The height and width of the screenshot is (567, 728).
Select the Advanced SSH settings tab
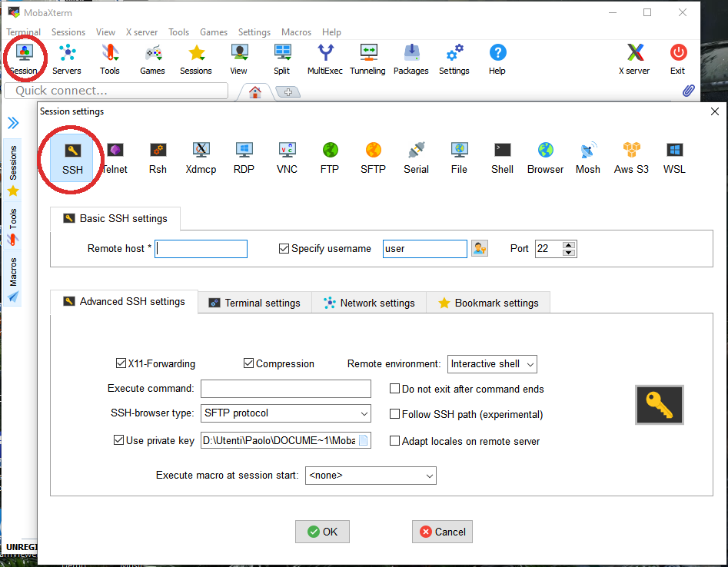(x=124, y=302)
